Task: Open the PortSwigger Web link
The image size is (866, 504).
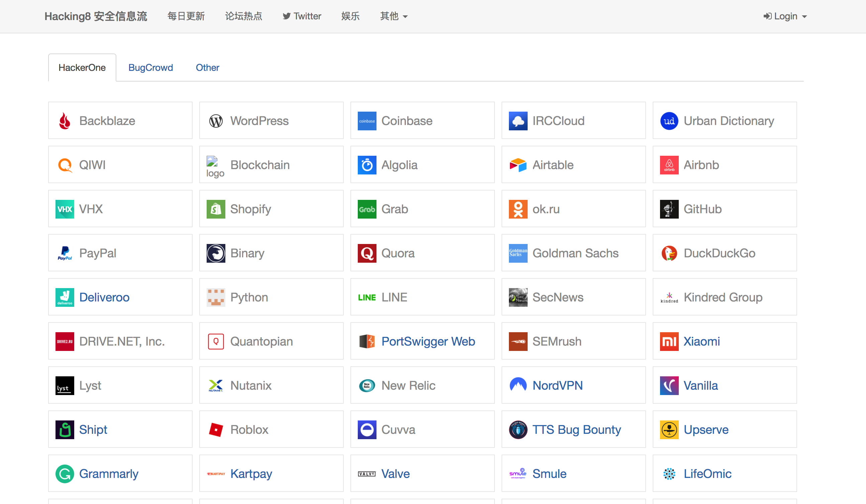Action: 428,342
